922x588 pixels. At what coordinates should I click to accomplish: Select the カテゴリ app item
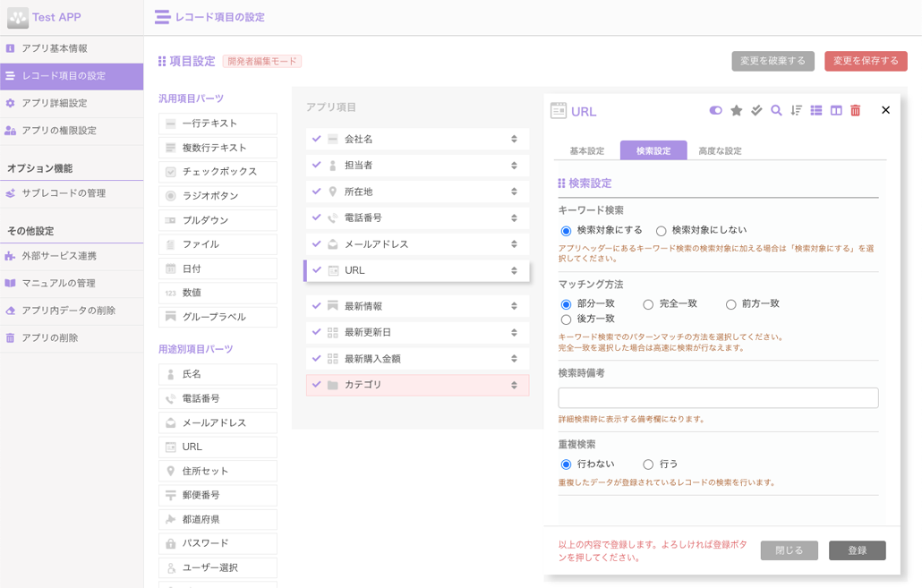coord(417,385)
